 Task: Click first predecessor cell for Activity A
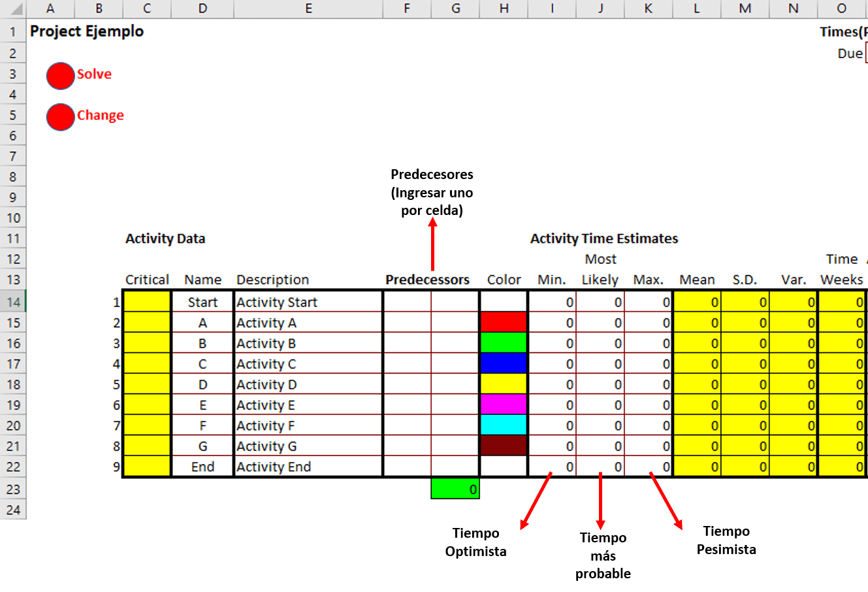tap(407, 322)
